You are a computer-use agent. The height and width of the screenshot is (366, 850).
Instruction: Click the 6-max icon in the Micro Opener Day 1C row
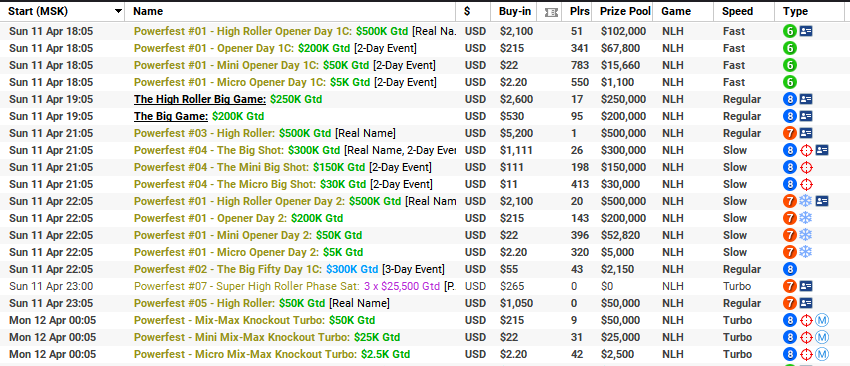(x=790, y=82)
